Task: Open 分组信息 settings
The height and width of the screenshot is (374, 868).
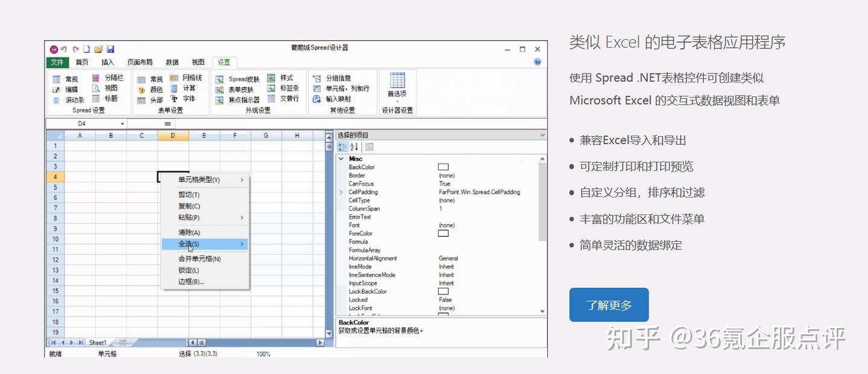Action: (332, 78)
